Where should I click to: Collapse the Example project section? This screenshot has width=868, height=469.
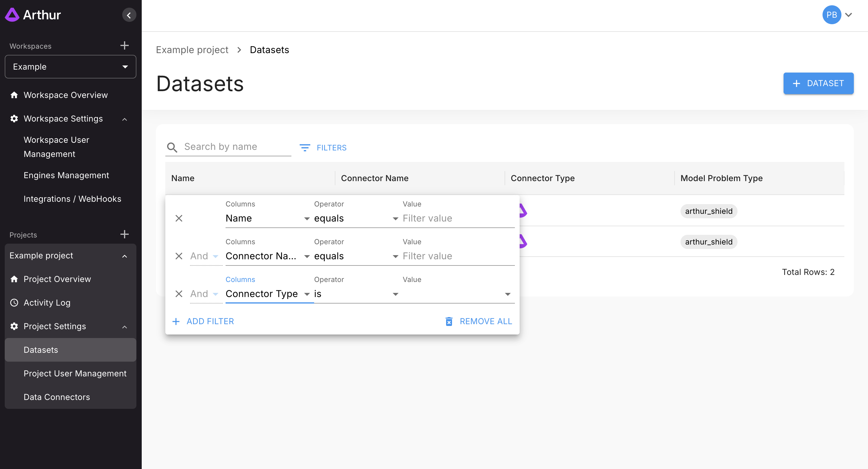coord(124,256)
